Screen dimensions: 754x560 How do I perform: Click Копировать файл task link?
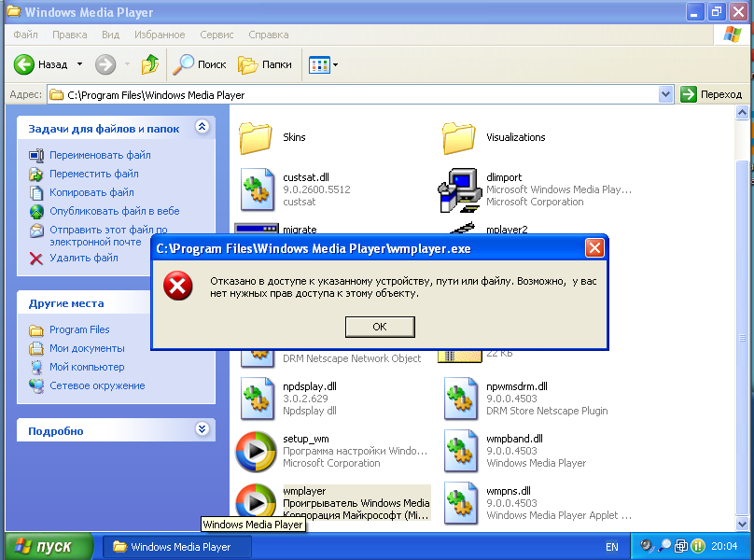point(91,192)
